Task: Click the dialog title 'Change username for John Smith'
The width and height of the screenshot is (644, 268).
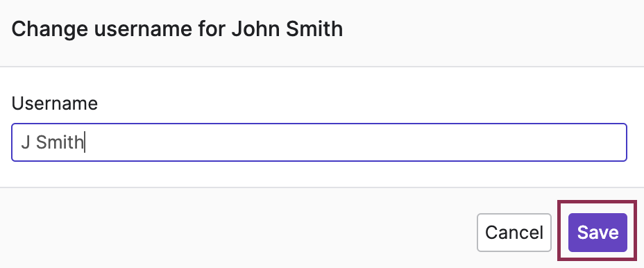Action: [x=177, y=30]
